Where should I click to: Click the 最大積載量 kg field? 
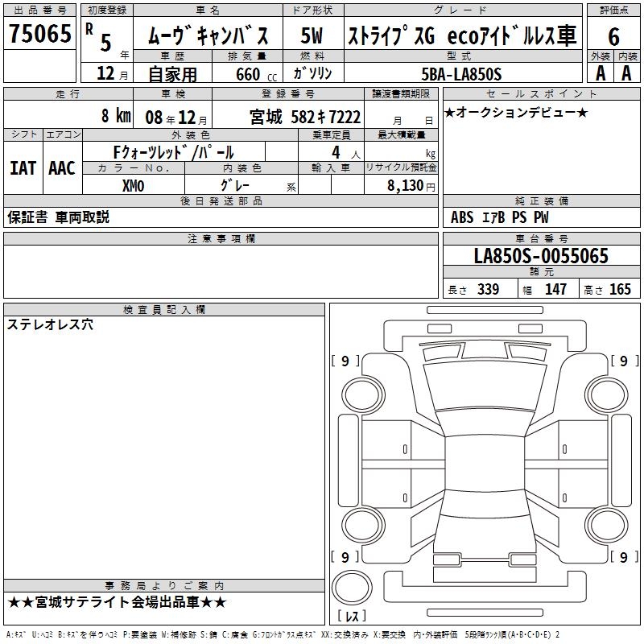[x=401, y=152]
